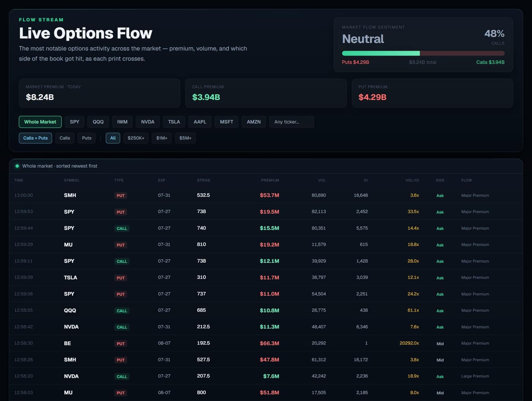Screen dimensions: 532x401
Task: Click premium $11.0M in SPY 737 put row
Action: click(x=269, y=294)
